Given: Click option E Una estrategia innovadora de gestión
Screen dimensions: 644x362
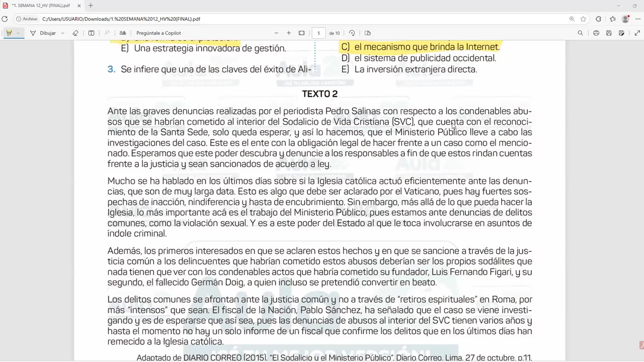Looking at the screenshot, I should [203, 48].
